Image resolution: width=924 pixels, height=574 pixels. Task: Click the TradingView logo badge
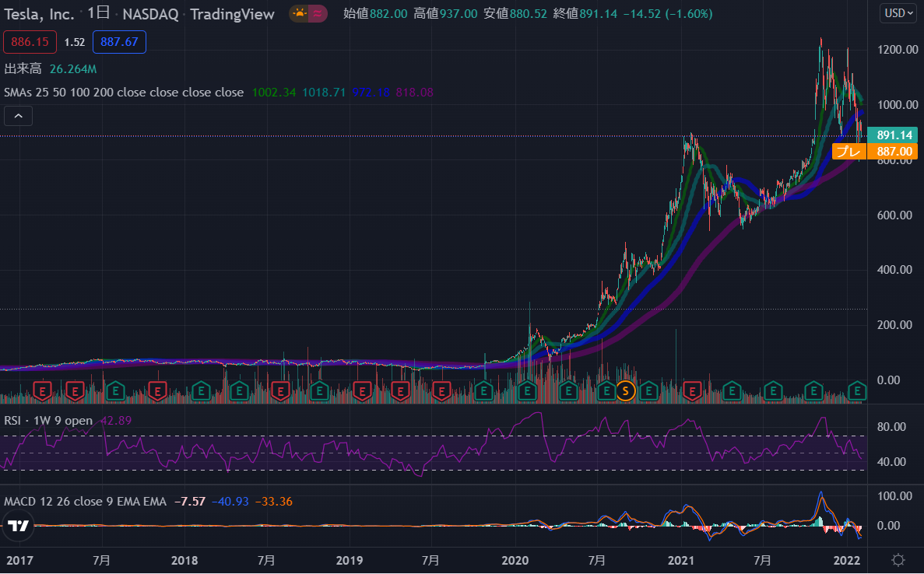point(18,526)
